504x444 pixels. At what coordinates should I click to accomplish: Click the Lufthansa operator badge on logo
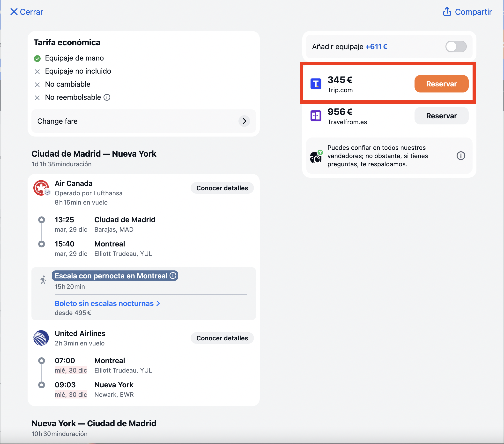tap(47, 192)
